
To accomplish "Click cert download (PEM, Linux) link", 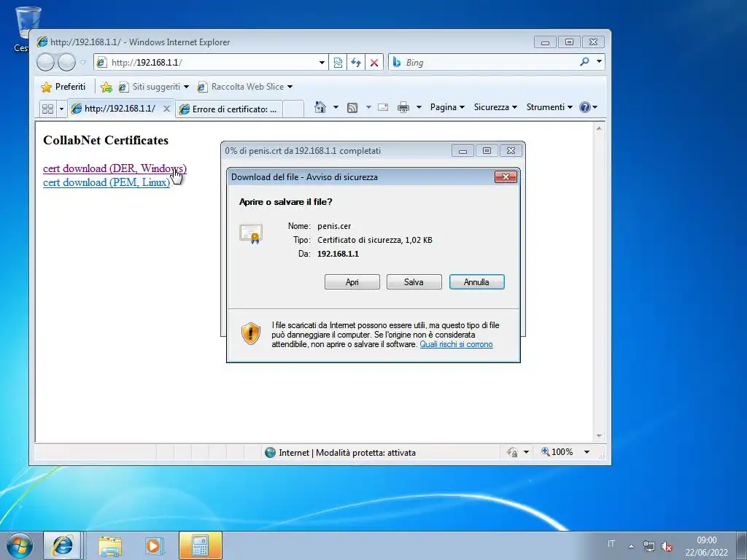I will click(107, 182).
